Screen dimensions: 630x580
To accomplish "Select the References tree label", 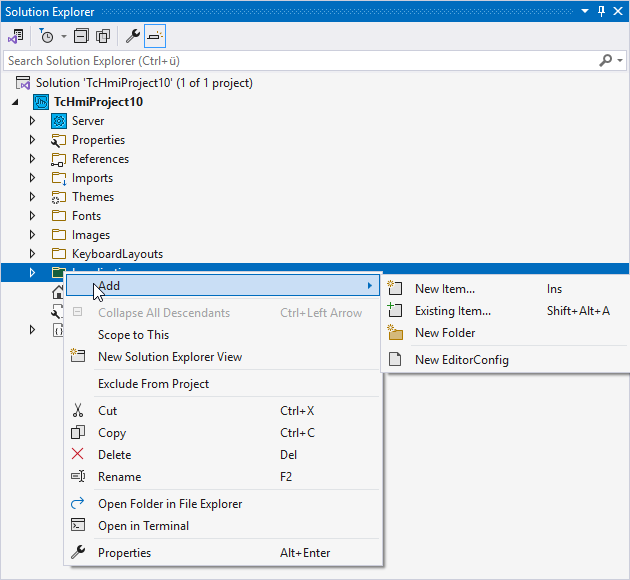I will pyautogui.click(x=100, y=159).
